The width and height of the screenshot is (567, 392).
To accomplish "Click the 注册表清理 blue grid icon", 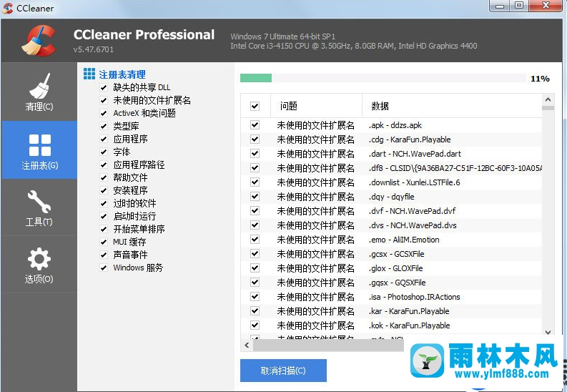I will click(89, 74).
